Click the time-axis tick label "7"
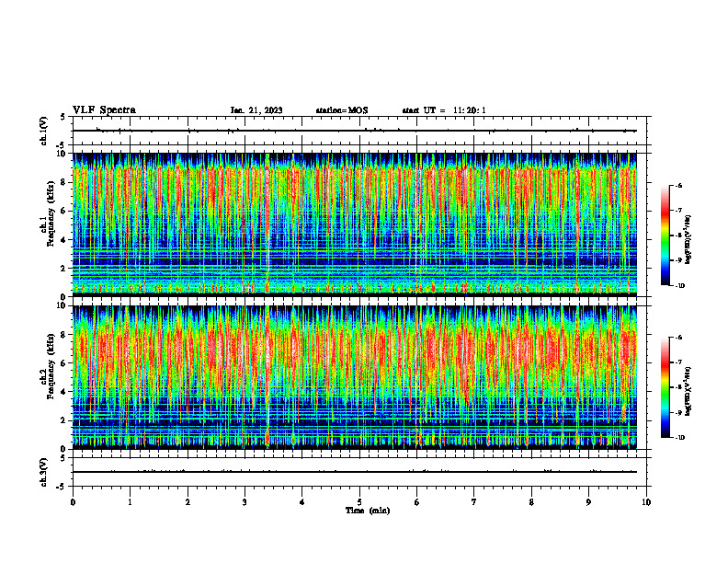Image resolution: width=728 pixels, height=563 pixels. tap(474, 502)
